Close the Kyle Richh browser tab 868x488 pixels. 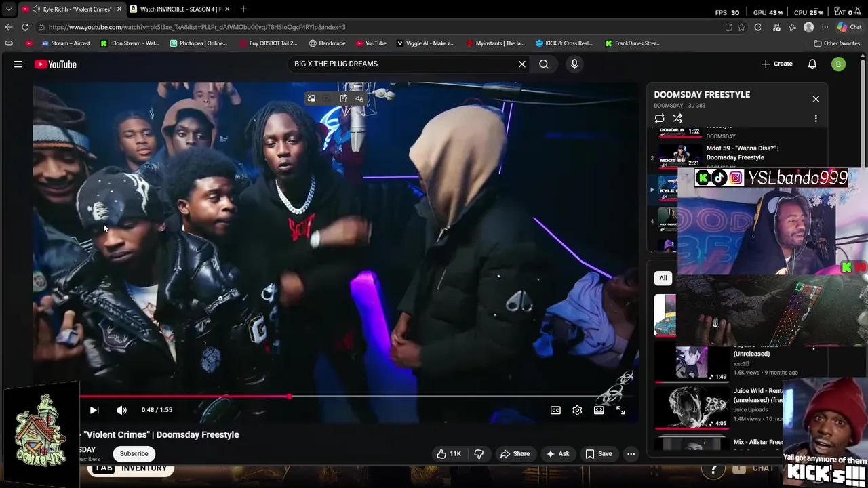(x=119, y=9)
